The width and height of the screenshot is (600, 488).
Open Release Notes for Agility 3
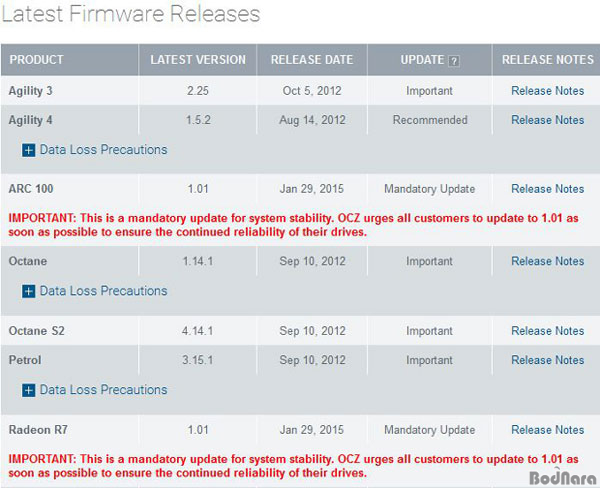[548, 91]
